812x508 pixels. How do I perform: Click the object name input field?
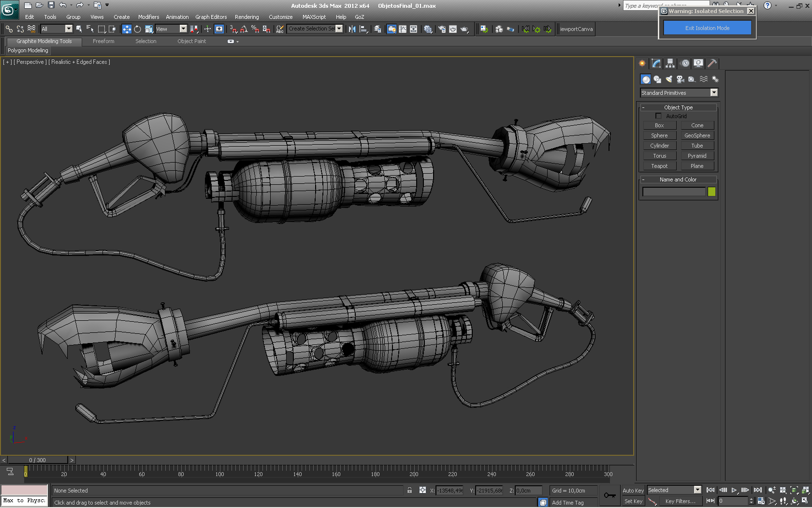(x=674, y=192)
